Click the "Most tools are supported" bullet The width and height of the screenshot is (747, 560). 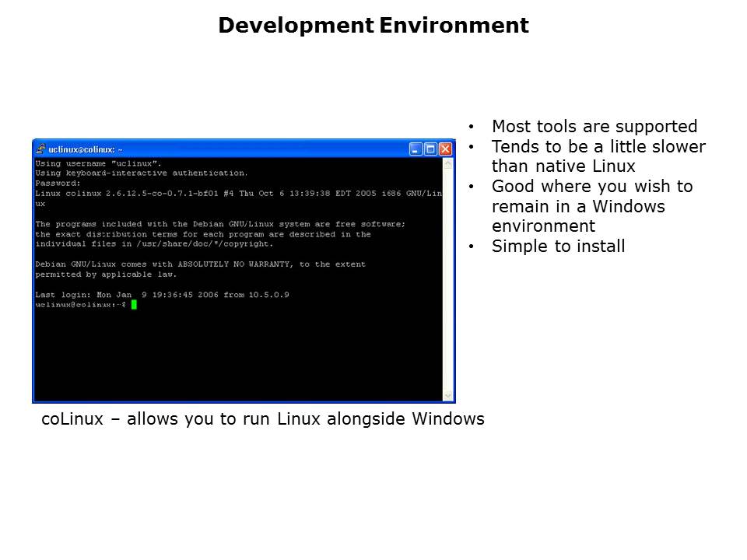pos(594,127)
